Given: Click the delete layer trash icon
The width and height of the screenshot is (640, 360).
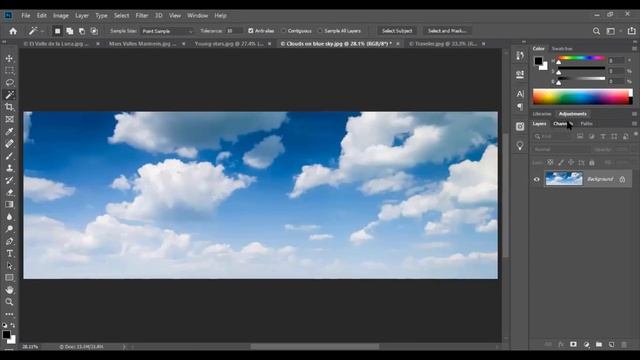Looking at the screenshot, I should pyautogui.click(x=624, y=344).
